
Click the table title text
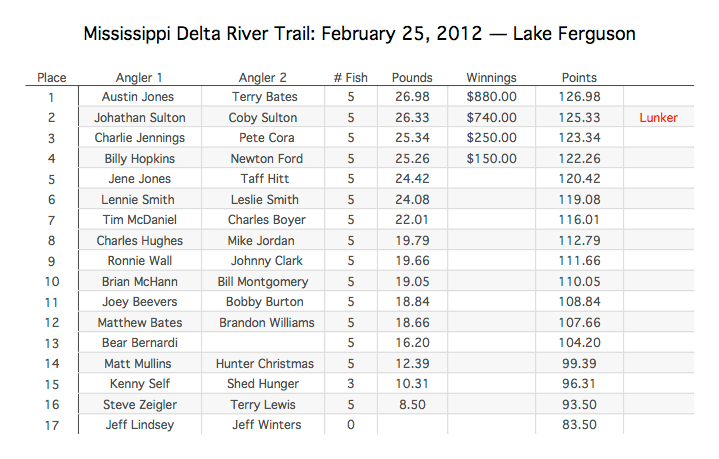tap(359, 34)
